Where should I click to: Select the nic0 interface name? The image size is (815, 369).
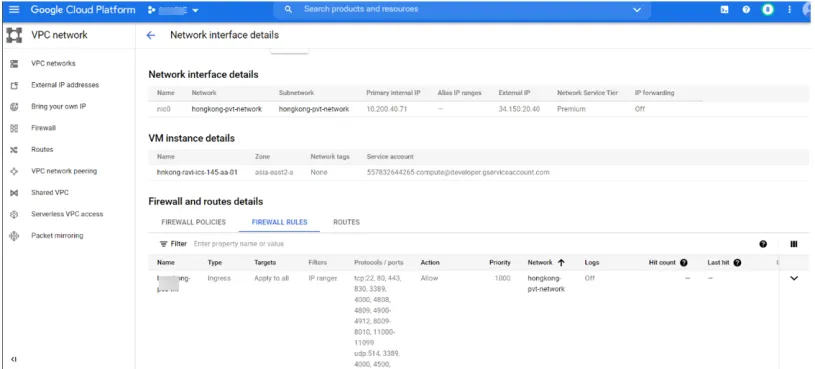click(x=164, y=109)
